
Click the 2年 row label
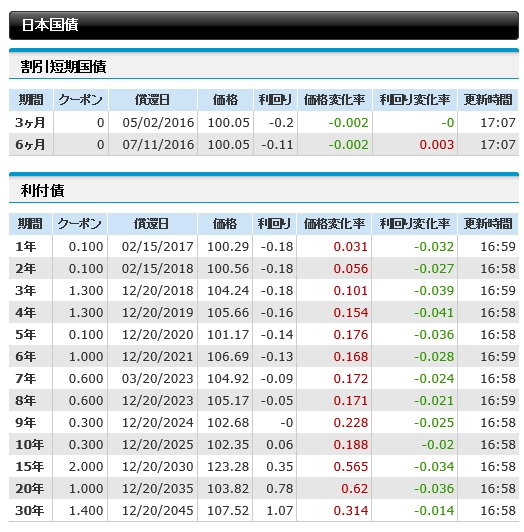(x=25, y=268)
